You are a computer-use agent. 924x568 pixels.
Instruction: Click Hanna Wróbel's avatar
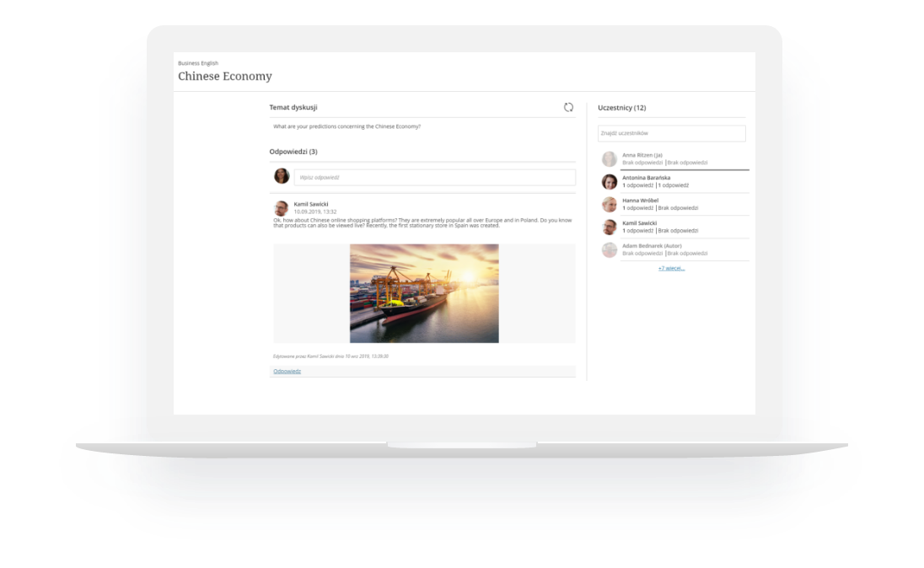[609, 204]
